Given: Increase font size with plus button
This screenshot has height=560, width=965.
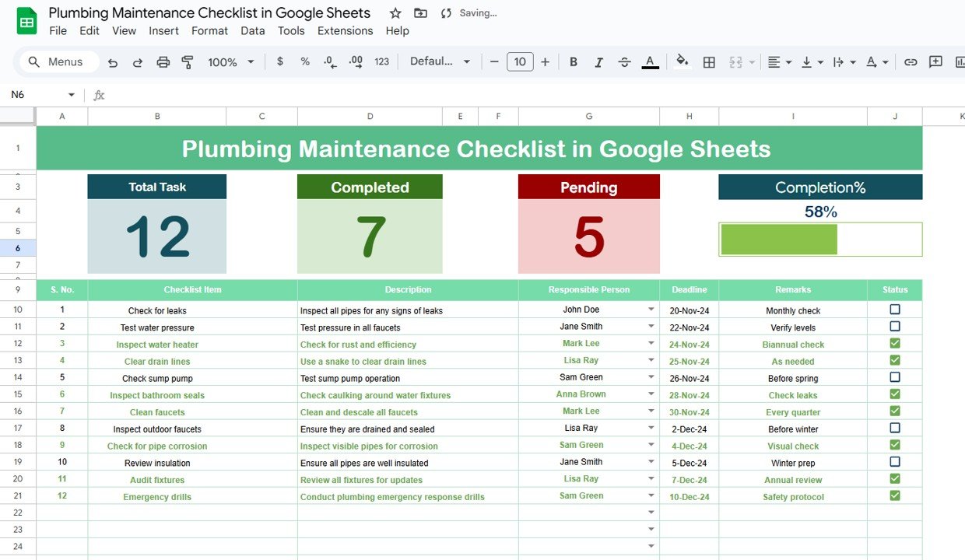Looking at the screenshot, I should tap(545, 61).
